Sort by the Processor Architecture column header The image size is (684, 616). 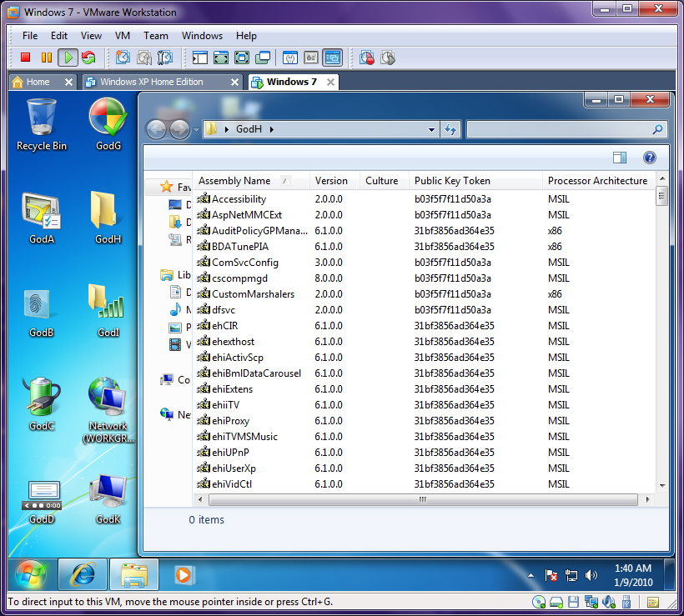tap(599, 181)
